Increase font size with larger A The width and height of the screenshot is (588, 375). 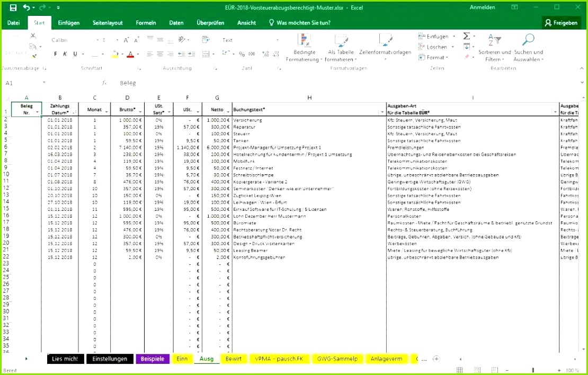pos(127,40)
